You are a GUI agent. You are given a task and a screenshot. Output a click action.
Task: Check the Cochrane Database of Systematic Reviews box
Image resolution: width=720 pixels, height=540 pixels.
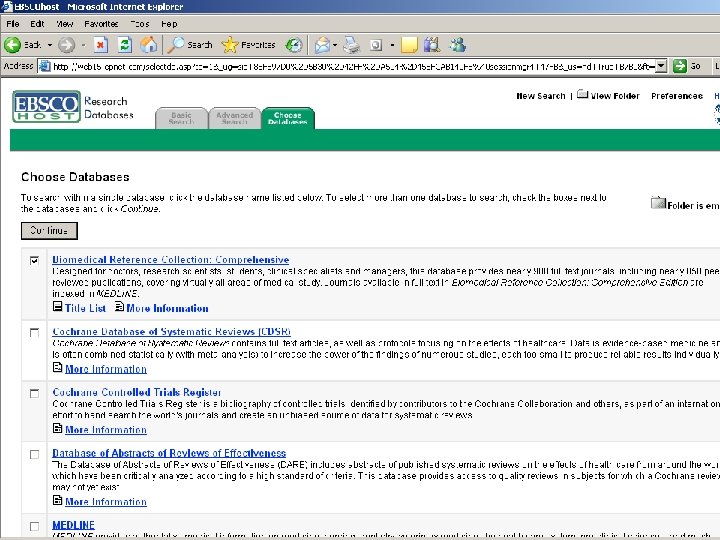point(34,332)
